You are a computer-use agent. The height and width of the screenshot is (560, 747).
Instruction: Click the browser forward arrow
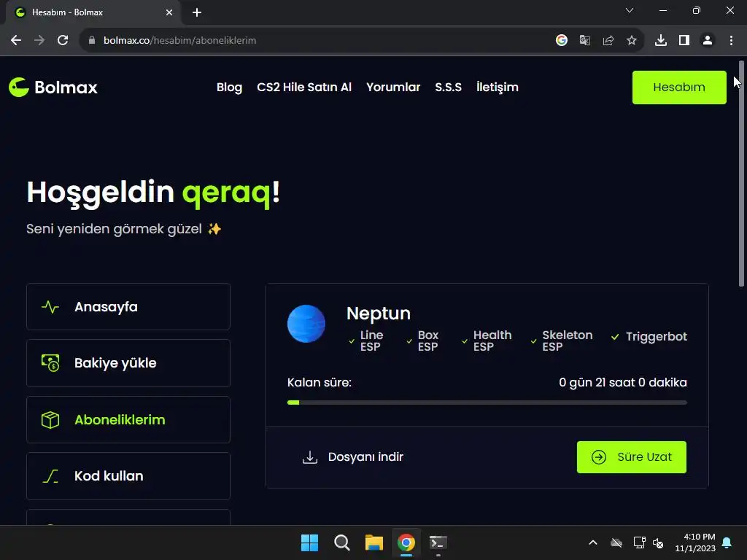coord(39,41)
